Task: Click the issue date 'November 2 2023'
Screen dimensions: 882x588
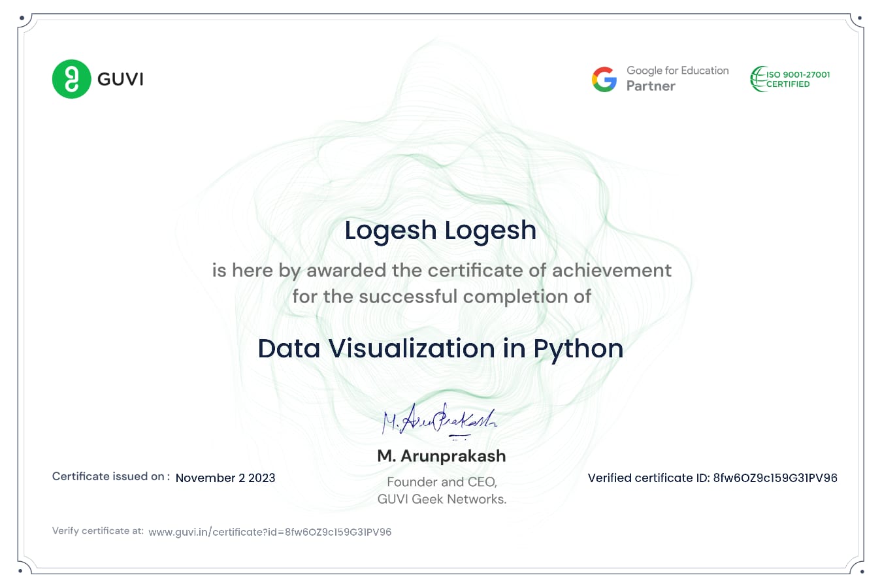Action: [x=225, y=478]
